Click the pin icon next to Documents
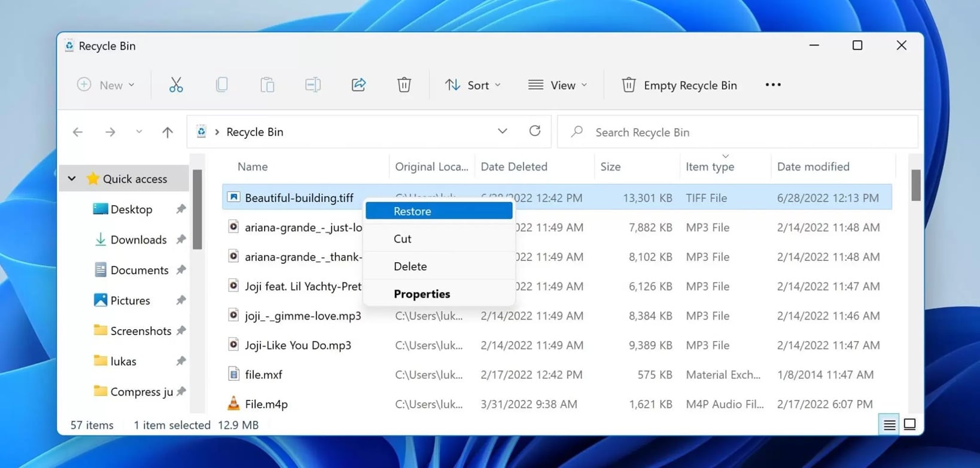The image size is (980, 468). click(x=181, y=270)
